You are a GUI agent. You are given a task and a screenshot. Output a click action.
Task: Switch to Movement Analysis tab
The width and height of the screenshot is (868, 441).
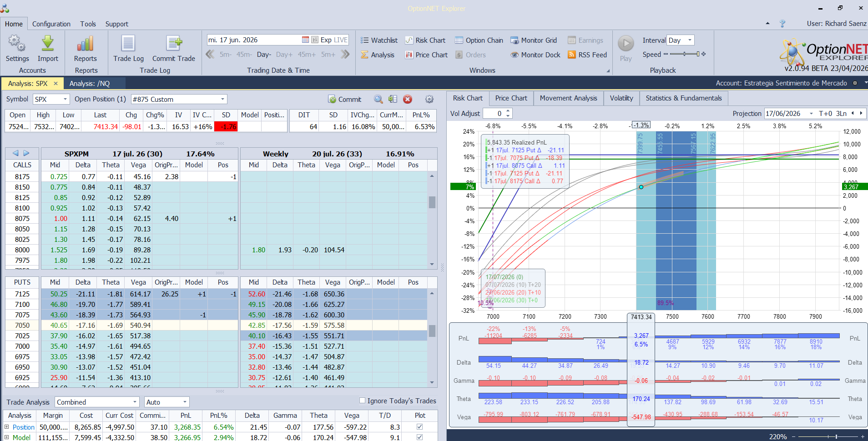569,98
